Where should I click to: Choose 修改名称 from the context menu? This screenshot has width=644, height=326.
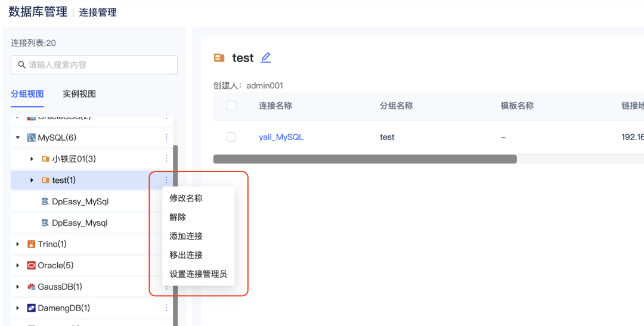[x=186, y=198]
